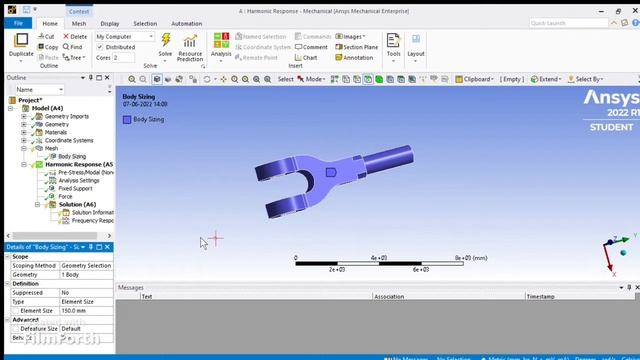Click Cut in the Outline group
Screen dimensions: 640x360
point(46,36)
